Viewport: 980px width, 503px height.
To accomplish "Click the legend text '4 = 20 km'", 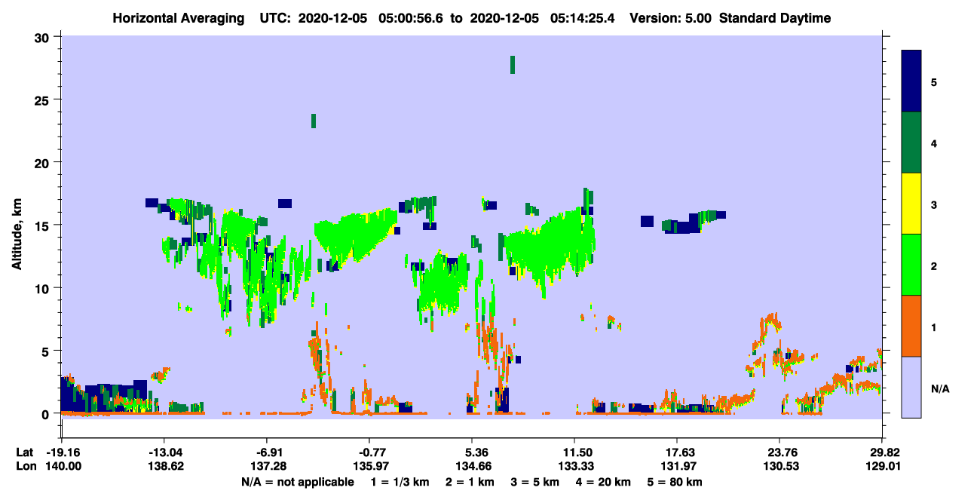I will point(602,482).
